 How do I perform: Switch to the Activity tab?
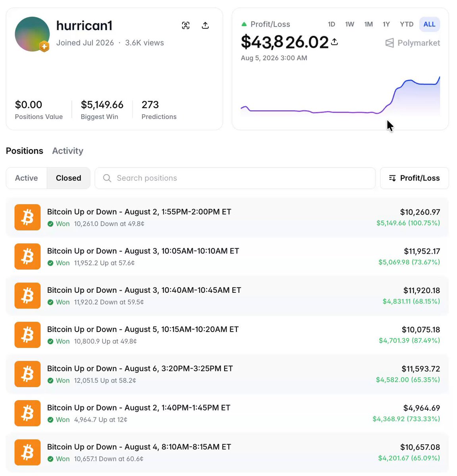[68, 151]
